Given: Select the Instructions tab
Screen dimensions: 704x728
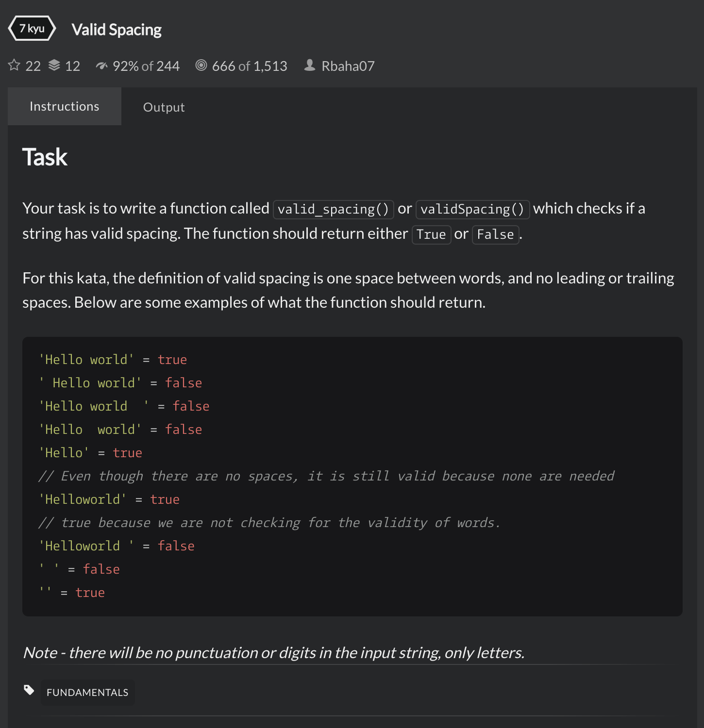Looking at the screenshot, I should (64, 106).
